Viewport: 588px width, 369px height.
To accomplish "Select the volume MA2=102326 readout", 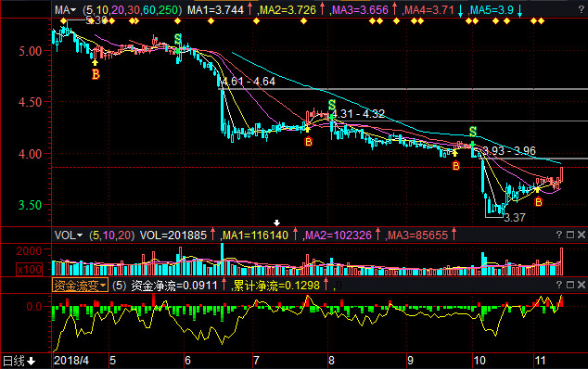I will (339, 235).
